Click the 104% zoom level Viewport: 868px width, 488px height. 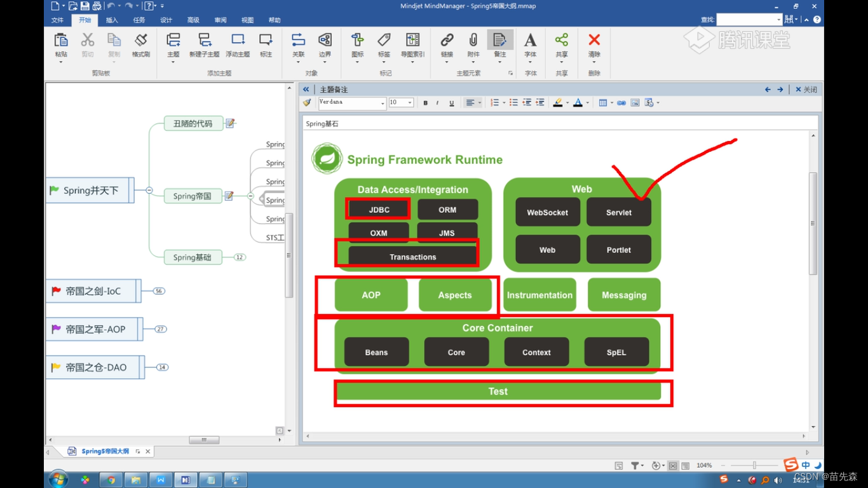point(704,466)
